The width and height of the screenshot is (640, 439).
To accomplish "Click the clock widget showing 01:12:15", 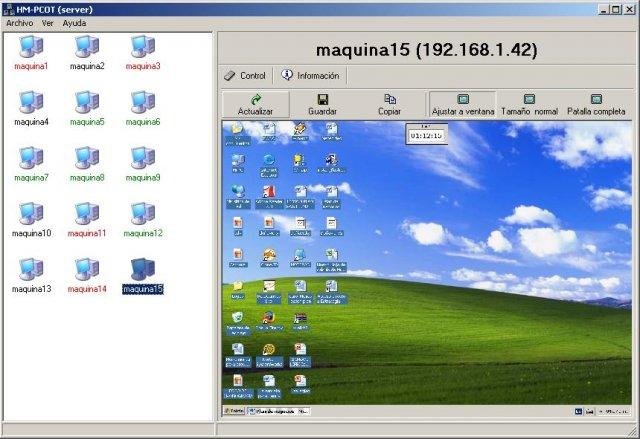I will pos(426,134).
